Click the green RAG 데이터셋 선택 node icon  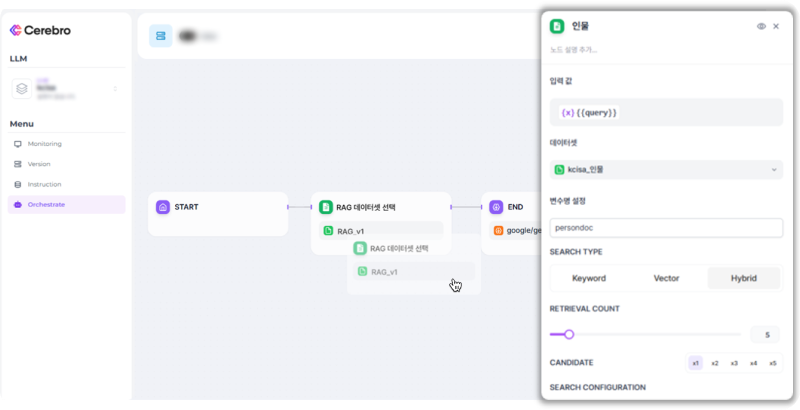tap(325, 207)
